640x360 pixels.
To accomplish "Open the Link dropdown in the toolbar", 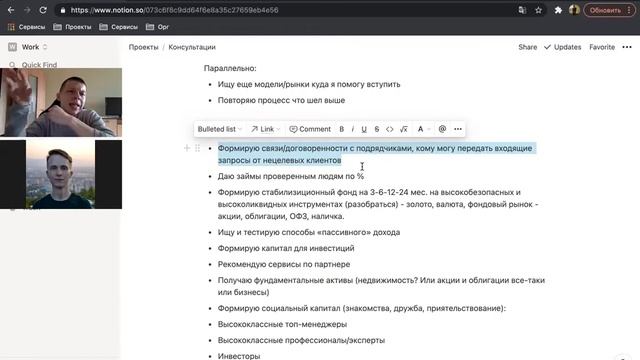I will 266,129.
